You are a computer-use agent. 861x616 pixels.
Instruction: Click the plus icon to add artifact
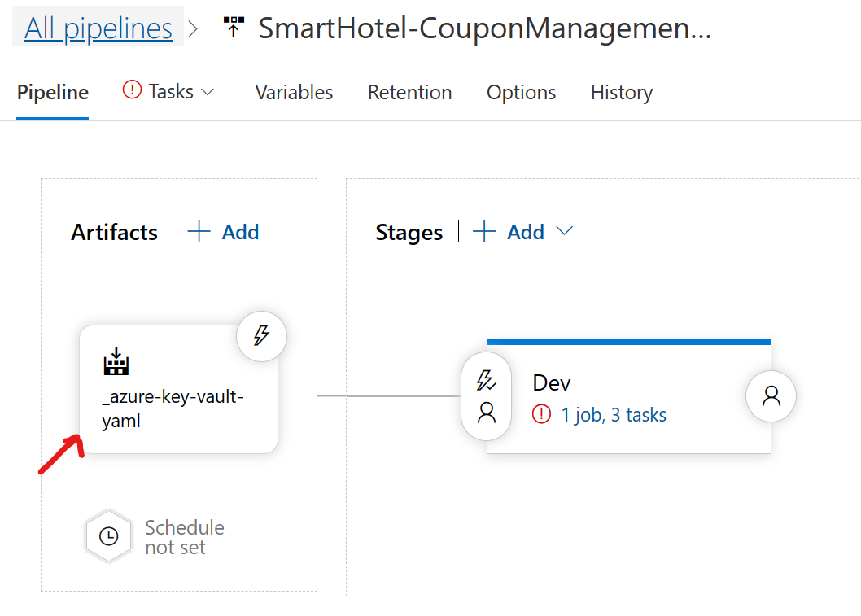coord(199,232)
